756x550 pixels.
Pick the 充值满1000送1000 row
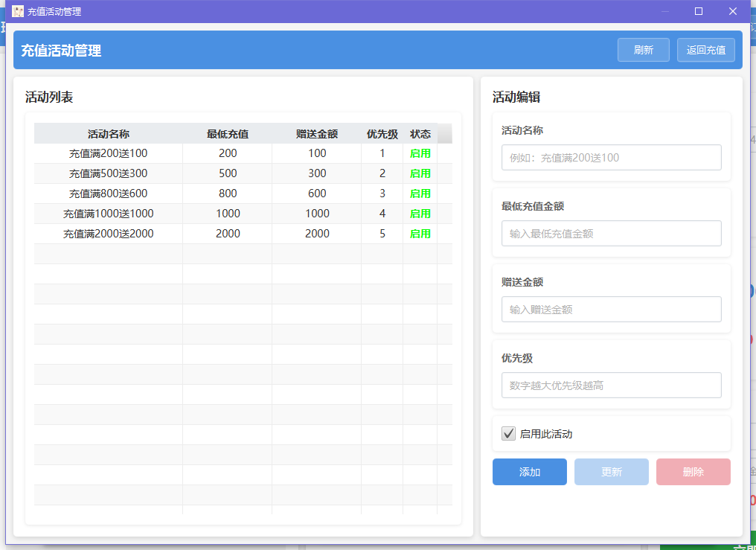[x=109, y=214]
